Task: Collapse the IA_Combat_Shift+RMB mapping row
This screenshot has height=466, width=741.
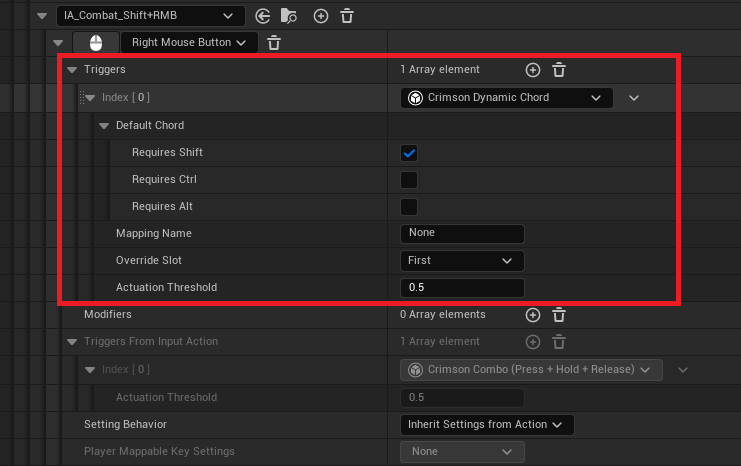Action: point(42,16)
